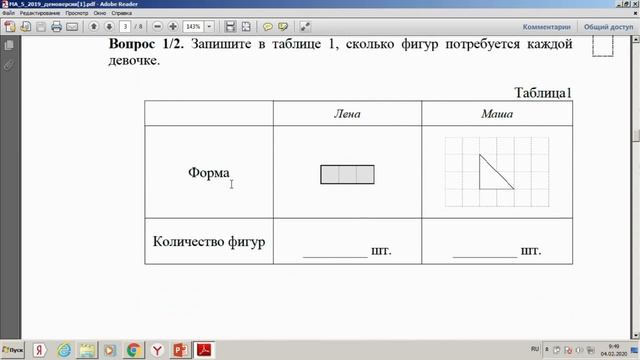Click the Adobe Reader taskbar button
This screenshot has height=360, width=640.
pyautogui.click(x=204, y=350)
